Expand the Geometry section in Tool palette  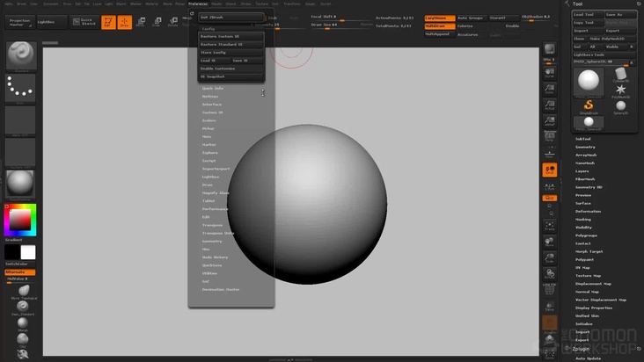[585, 147]
